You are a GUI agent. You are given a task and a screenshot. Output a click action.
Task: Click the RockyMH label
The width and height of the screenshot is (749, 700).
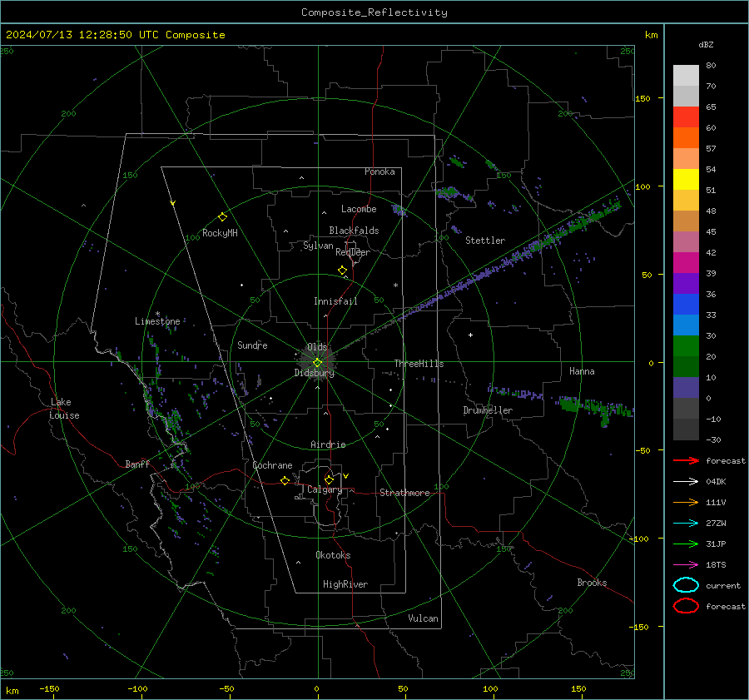pyautogui.click(x=220, y=233)
